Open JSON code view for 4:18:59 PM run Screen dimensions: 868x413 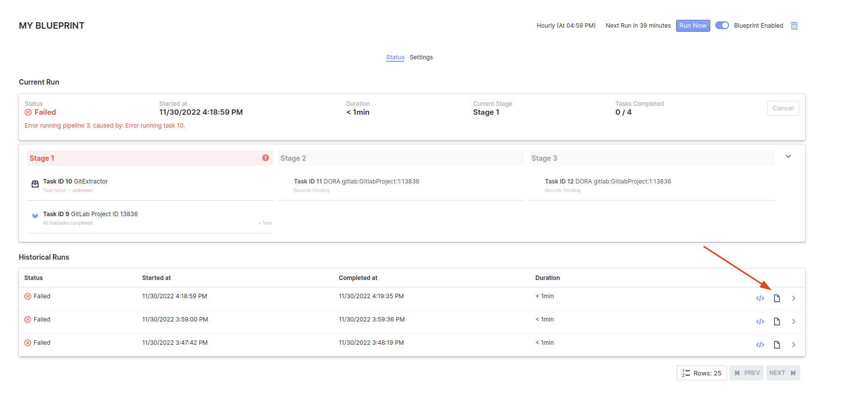(760, 298)
